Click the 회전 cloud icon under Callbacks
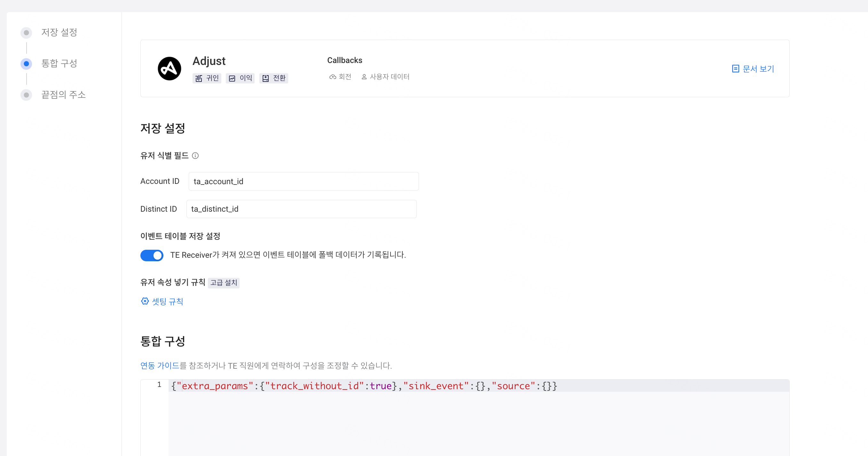 333,77
